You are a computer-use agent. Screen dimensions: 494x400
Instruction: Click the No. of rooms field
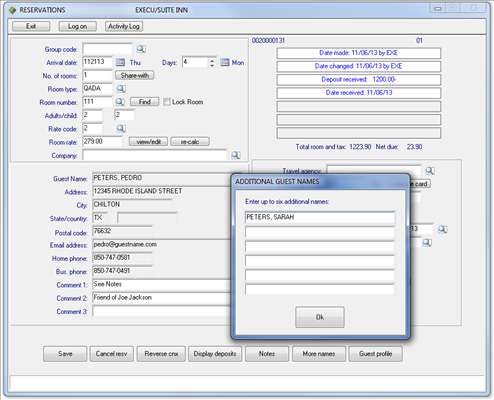pyautogui.click(x=97, y=75)
